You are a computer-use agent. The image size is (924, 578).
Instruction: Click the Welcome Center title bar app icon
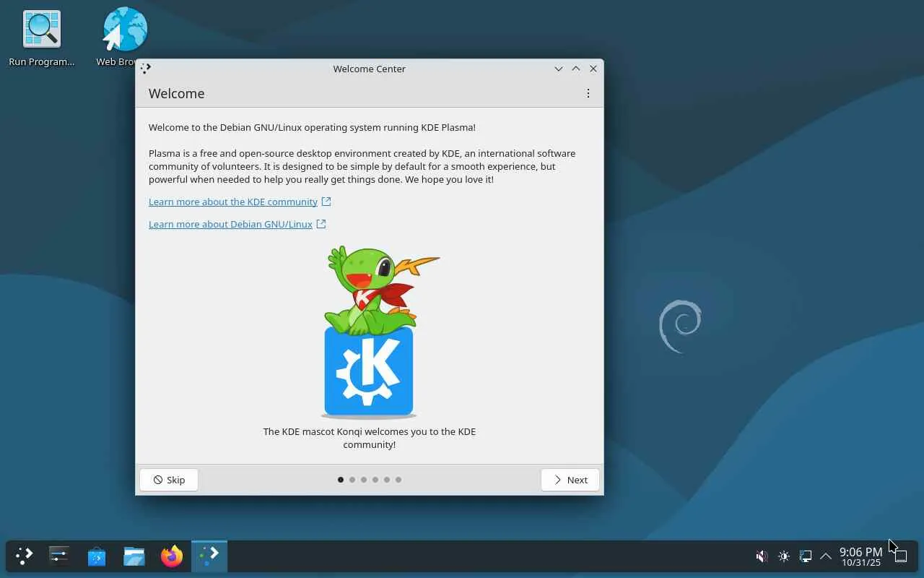coord(146,69)
